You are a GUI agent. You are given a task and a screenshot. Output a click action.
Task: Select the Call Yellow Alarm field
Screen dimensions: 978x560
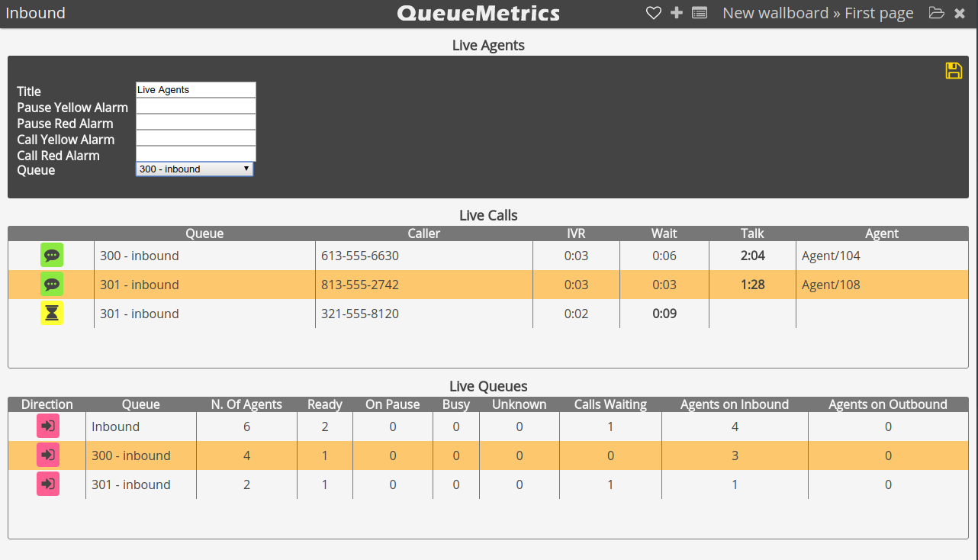196,138
